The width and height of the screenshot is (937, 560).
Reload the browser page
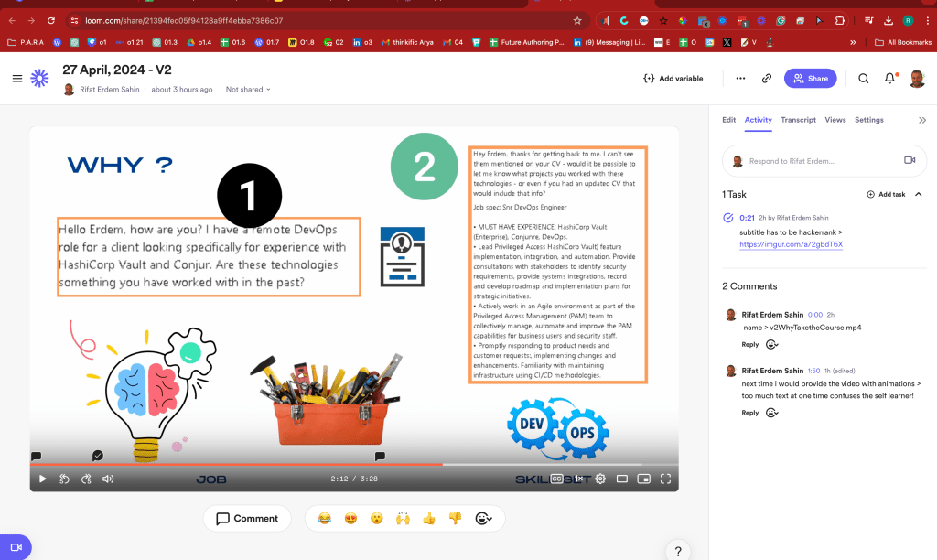coord(51,20)
